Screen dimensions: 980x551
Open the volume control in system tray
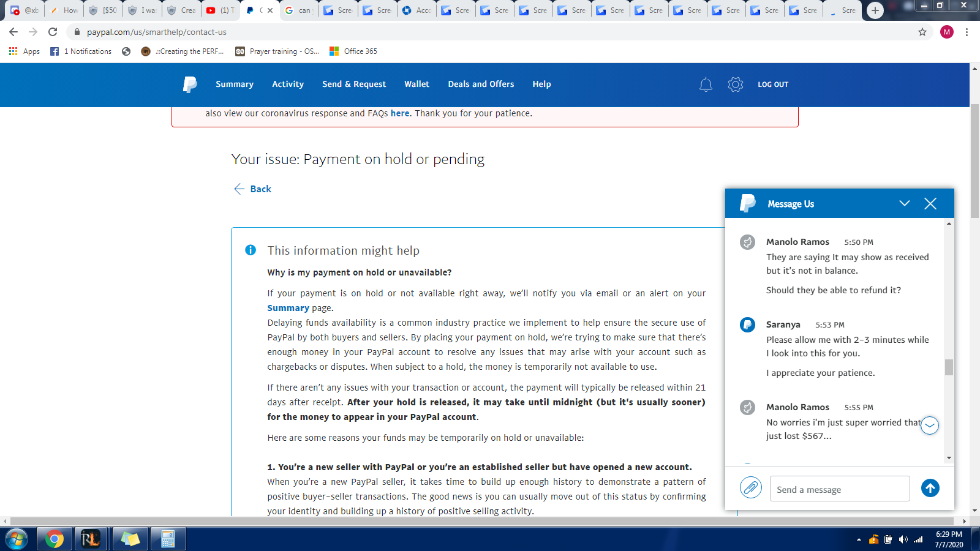(x=903, y=539)
